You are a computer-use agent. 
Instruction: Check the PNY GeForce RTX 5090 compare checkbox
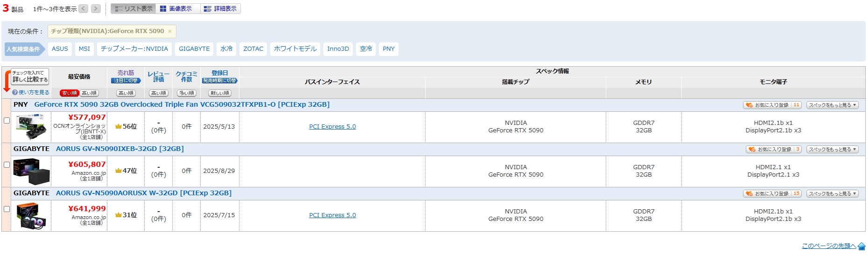[x=7, y=120]
